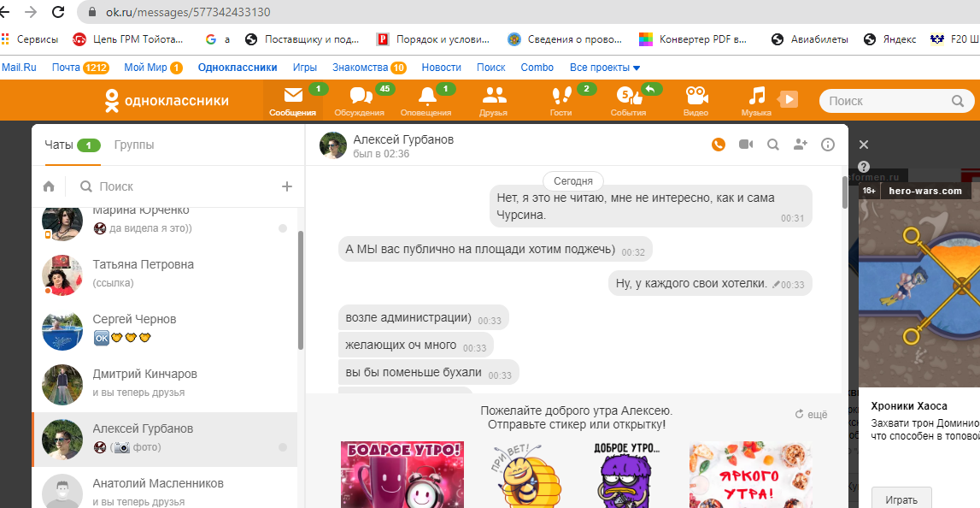Click the chat list scrollbar
This screenshot has width=980, height=508.
pos(301,291)
